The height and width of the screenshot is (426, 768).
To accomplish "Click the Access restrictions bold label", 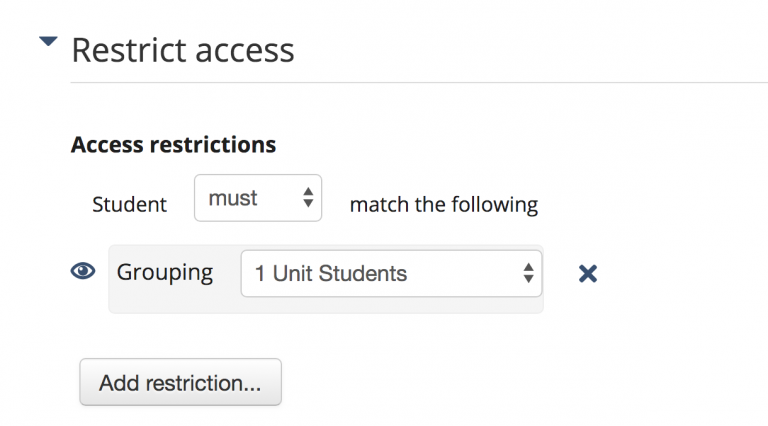I will click(173, 144).
